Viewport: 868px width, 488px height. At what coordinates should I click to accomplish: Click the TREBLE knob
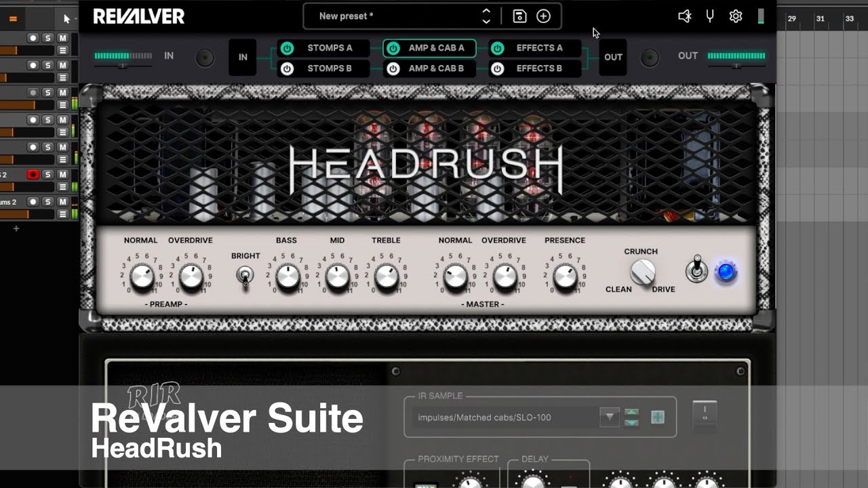[386, 276]
